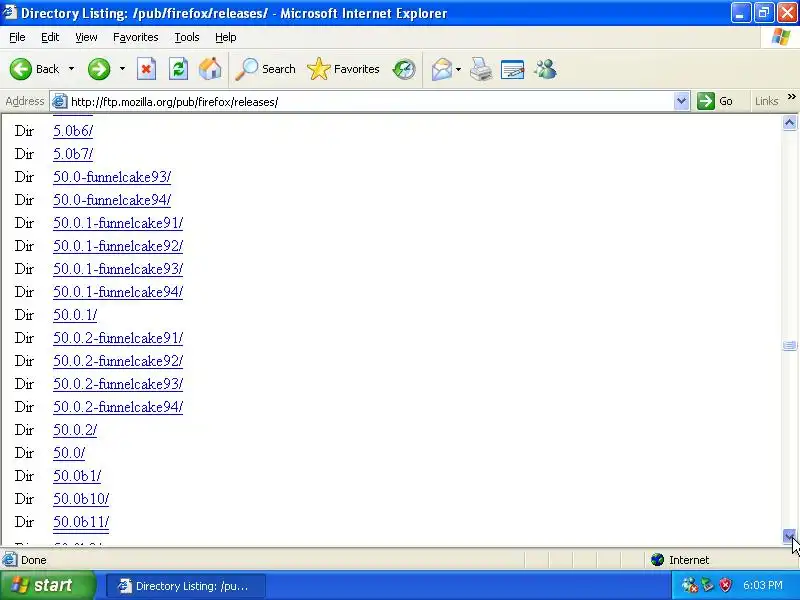Open the 50.0/ directory link
Image resolution: width=800 pixels, height=600 pixels.
point(69,453)
